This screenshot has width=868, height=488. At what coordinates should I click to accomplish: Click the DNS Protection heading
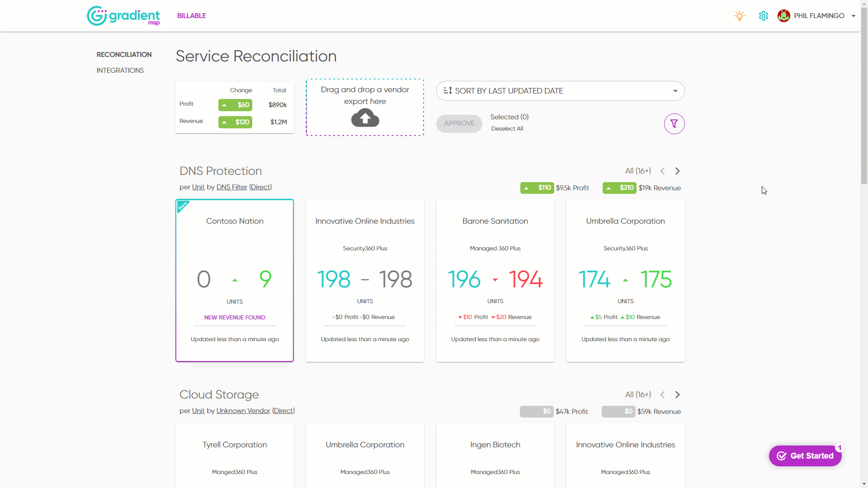221,171
